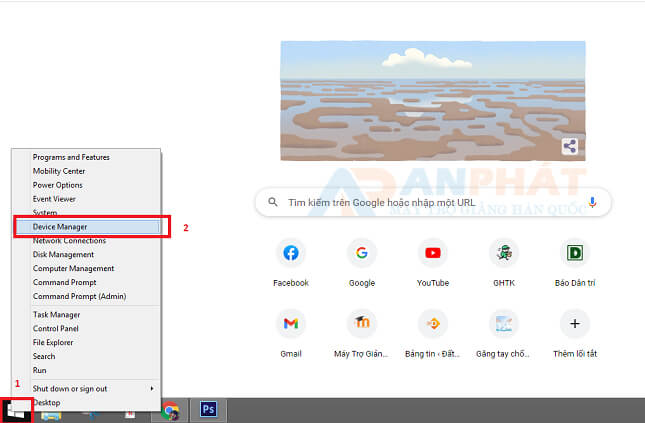645x423 pixels.
Task: Click the doodle share icon
Action: click(570, 146)
